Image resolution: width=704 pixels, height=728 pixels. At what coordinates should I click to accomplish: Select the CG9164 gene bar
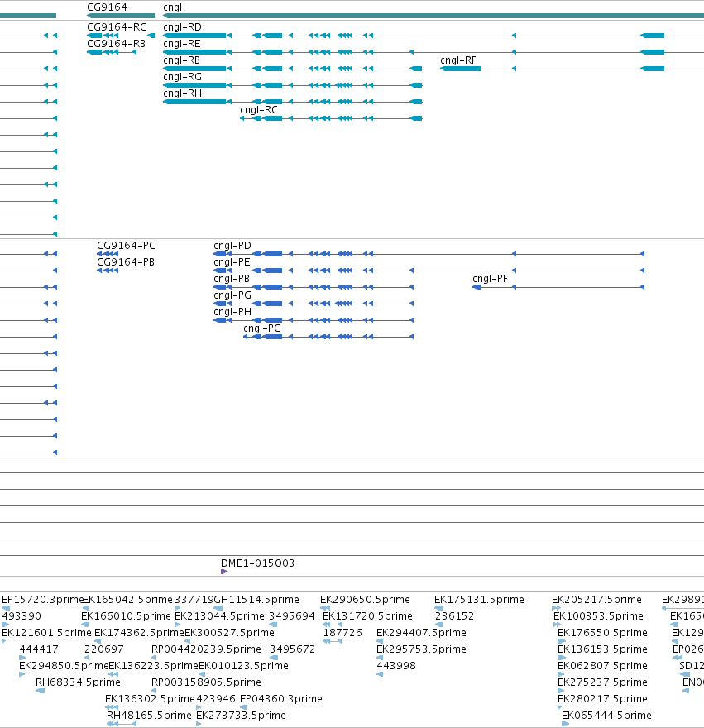click(x=121, y=16)
